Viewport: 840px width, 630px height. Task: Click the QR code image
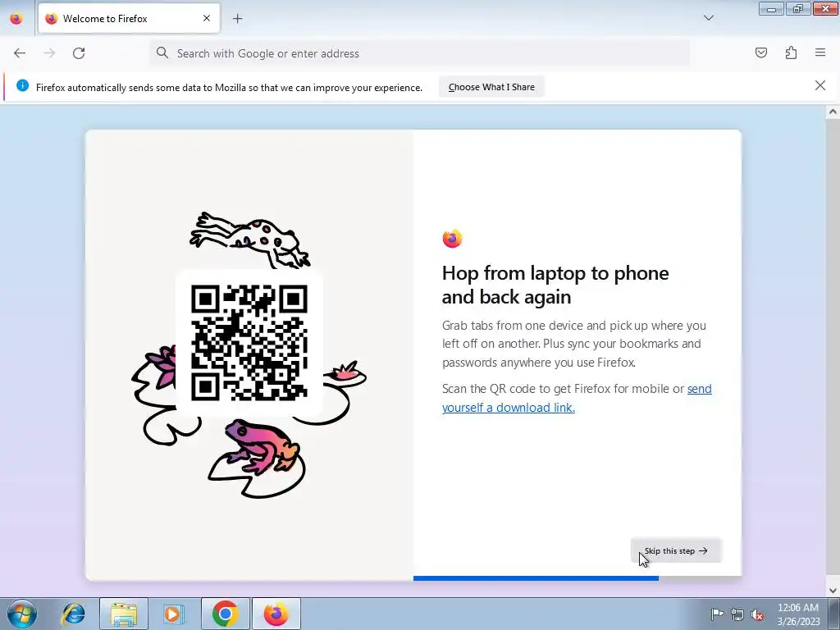pyautogui.click(x=249, y=343)
